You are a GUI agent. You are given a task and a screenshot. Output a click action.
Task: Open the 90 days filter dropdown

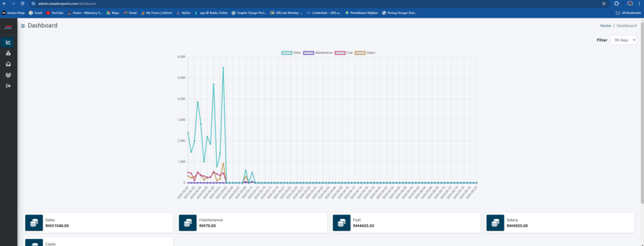click(x=623, y=40)
